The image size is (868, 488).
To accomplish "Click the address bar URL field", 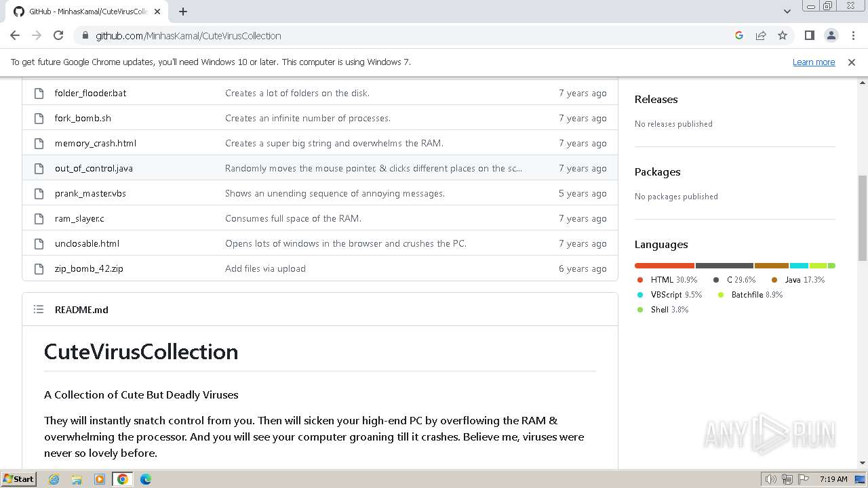I will click(407, 35).
